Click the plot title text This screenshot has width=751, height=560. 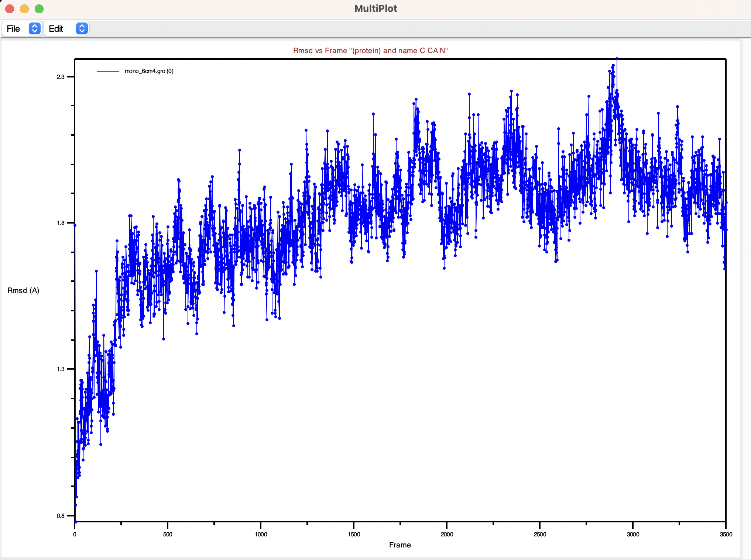pos(370,51)
